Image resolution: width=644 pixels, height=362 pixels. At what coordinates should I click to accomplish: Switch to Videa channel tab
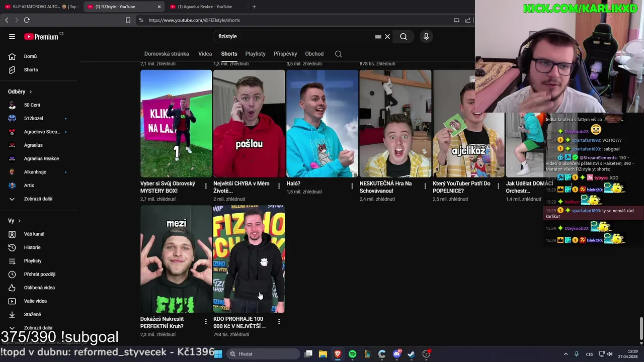[x=205, y=54]
